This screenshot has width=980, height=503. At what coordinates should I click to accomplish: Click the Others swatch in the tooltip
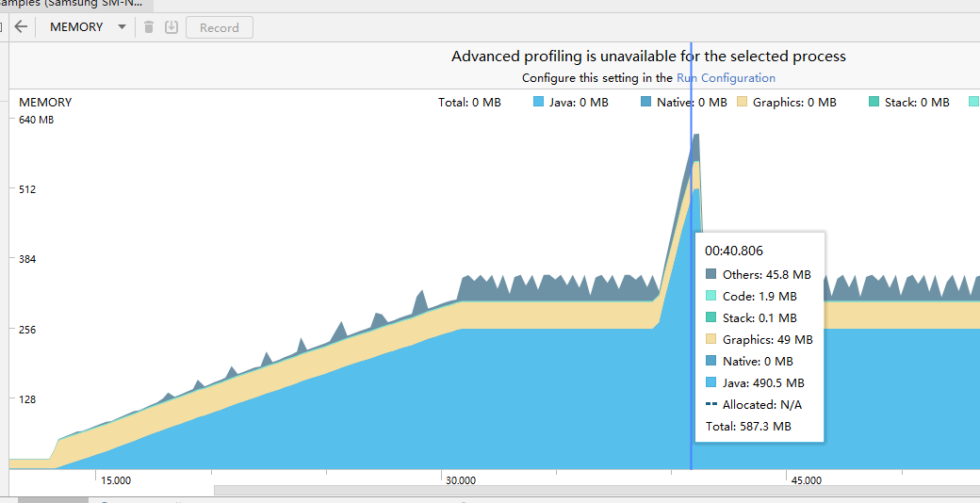click(x=710, y=274)
